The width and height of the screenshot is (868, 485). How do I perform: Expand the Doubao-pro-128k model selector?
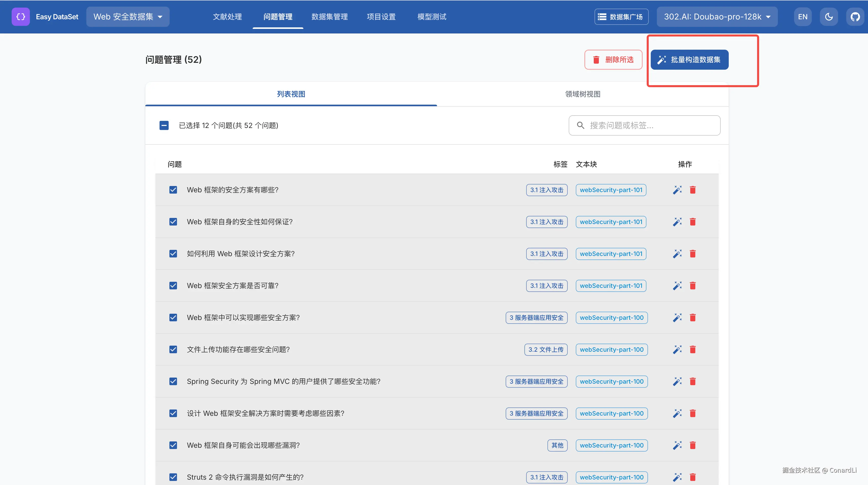pyautogui.click(x=717, y=16)
